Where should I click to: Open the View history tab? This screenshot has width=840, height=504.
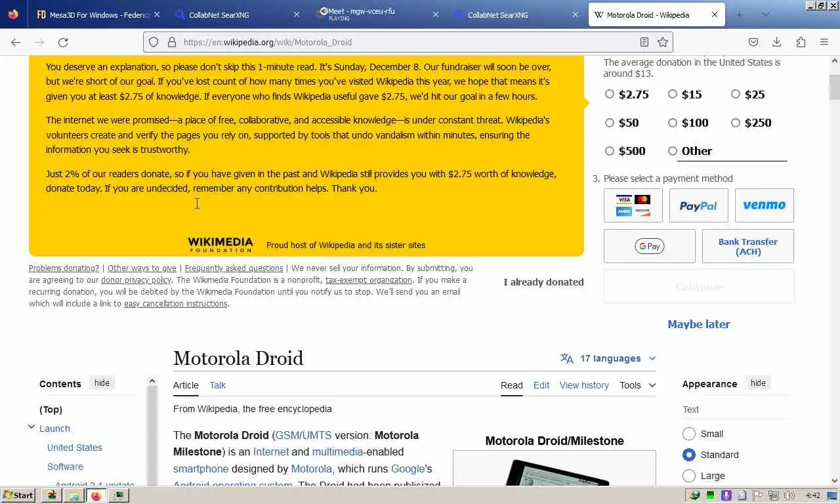pos(584,385)
